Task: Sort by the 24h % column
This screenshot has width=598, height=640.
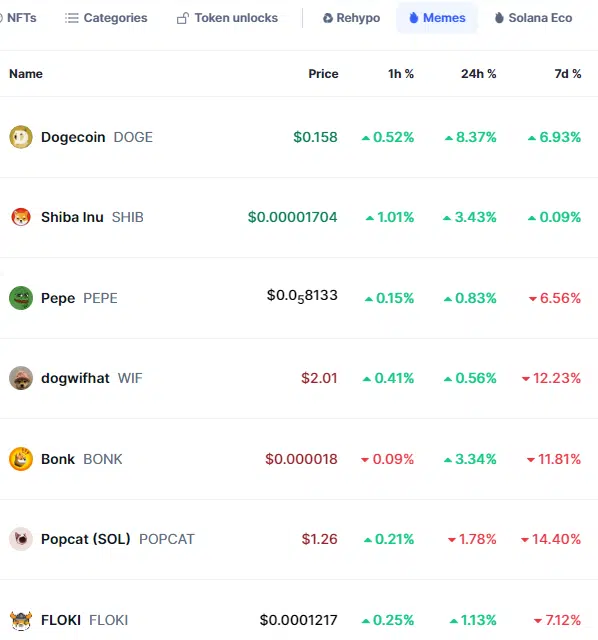Action: tap(479, 74)
